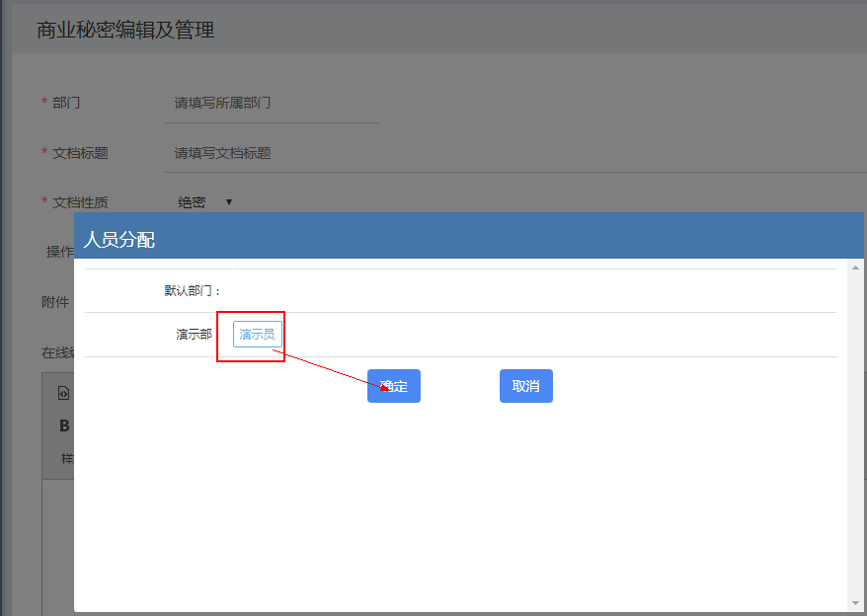Click the dialog scrollbar down arrow
The image size is (867, 616).
tap(855, 603)
